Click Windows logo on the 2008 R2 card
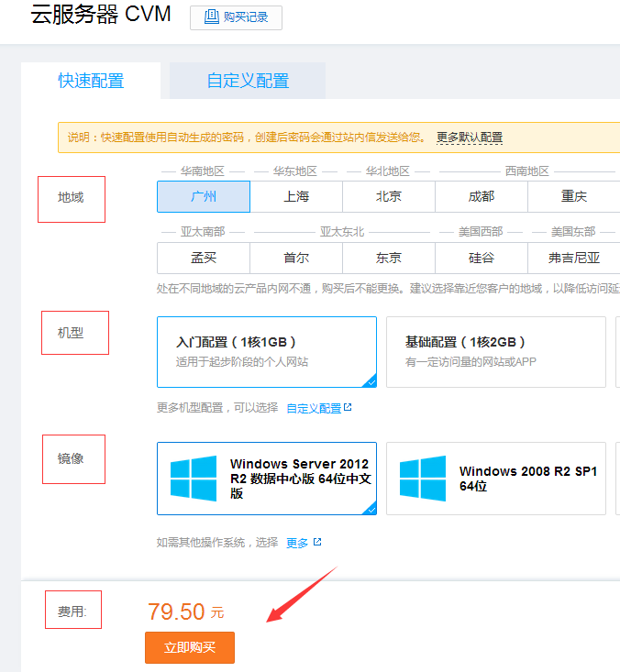 [423, 479]
